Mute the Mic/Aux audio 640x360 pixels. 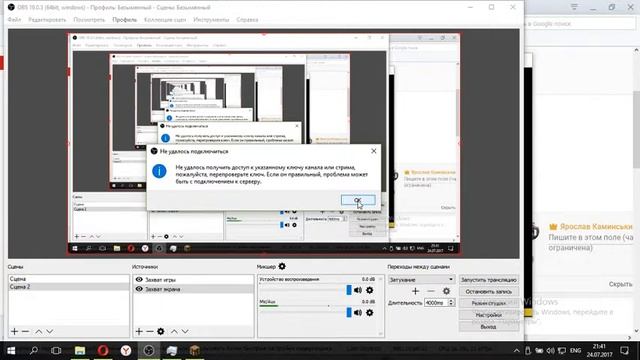point(358,313)
